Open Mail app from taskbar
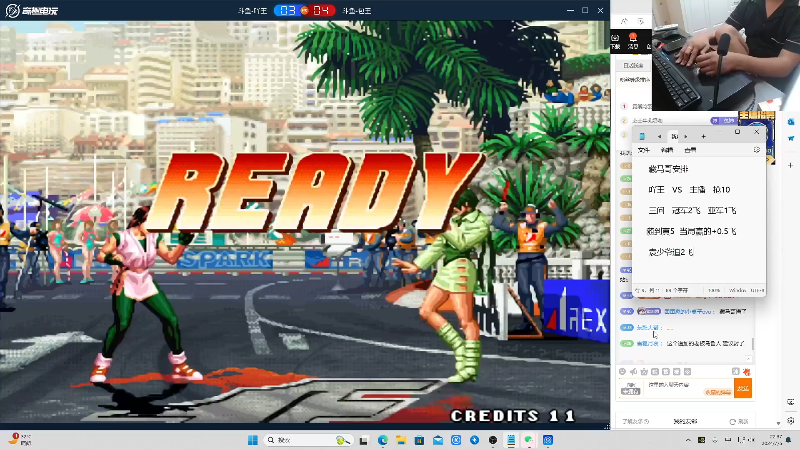 (x=438, y=440)
